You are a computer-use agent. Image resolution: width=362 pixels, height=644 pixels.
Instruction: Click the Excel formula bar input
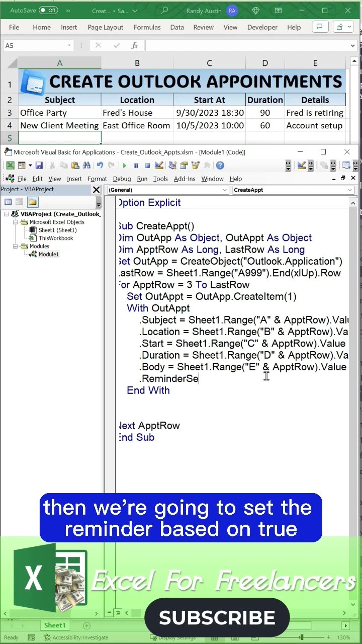(249, 45)
